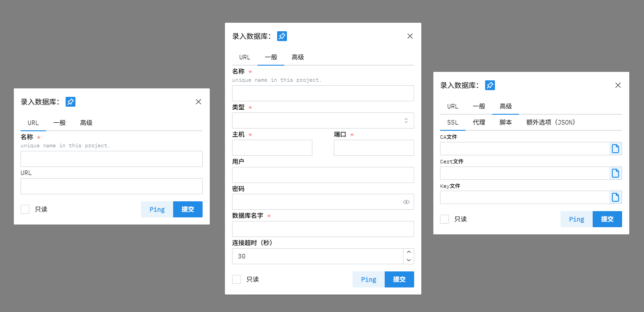Close the 高级-tab dialog with X

618,85
